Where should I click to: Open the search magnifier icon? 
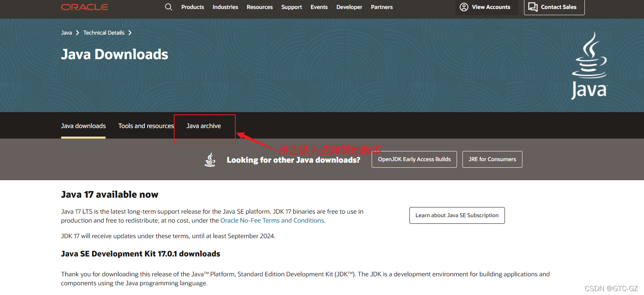tap(168, 7)
